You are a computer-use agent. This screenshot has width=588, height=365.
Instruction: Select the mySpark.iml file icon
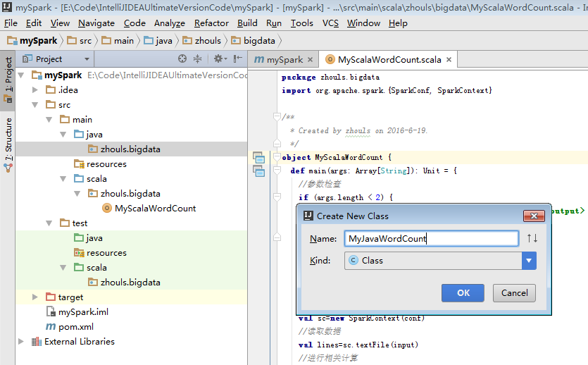pyautogui.click(x=51, y=311)
